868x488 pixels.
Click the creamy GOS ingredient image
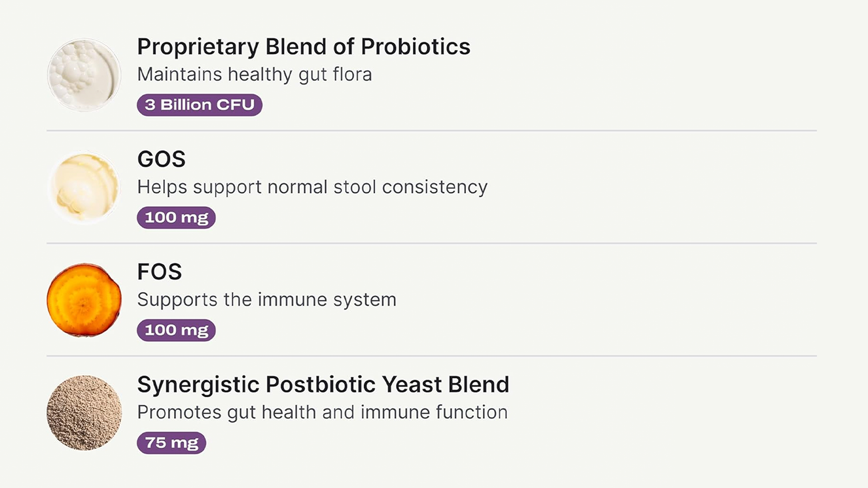point(84,188)
